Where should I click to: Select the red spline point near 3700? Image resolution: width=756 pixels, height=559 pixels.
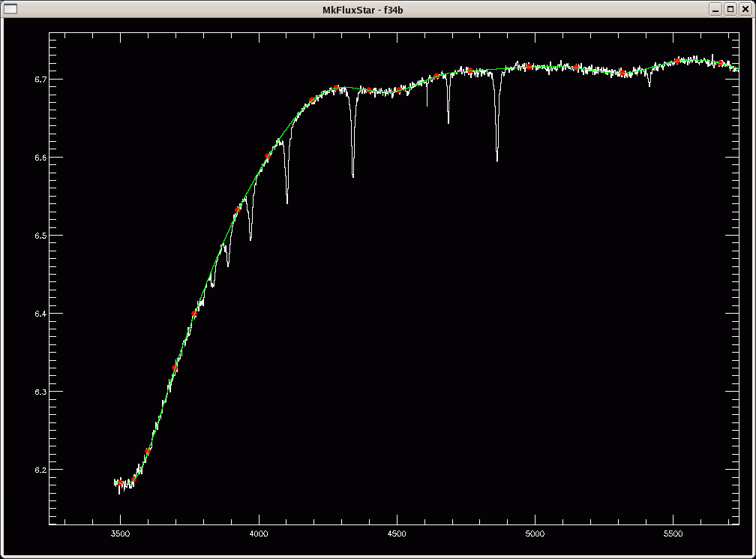(175, 368)
